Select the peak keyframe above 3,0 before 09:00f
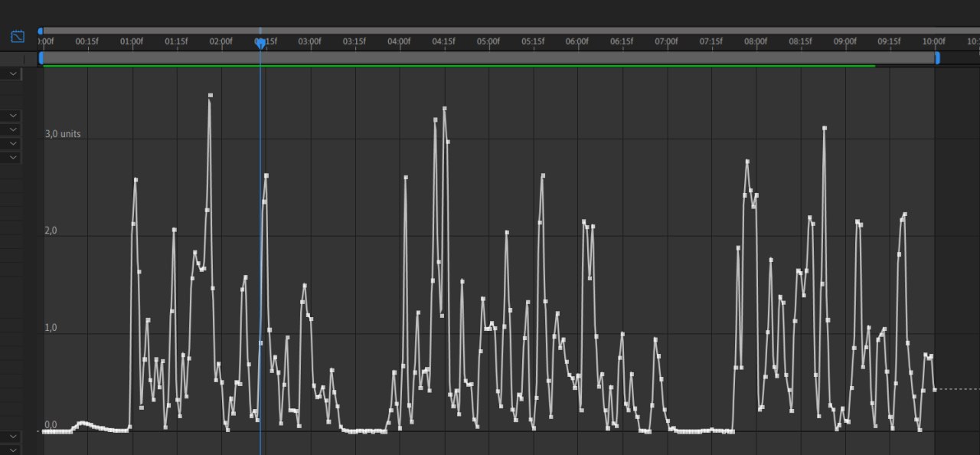Image resolution: width=980 pixels, height=455 pixels. click(825, 129)
